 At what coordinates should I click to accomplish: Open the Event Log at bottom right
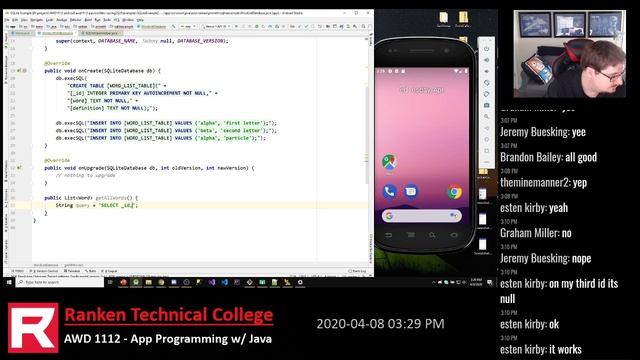coord(357,271)
